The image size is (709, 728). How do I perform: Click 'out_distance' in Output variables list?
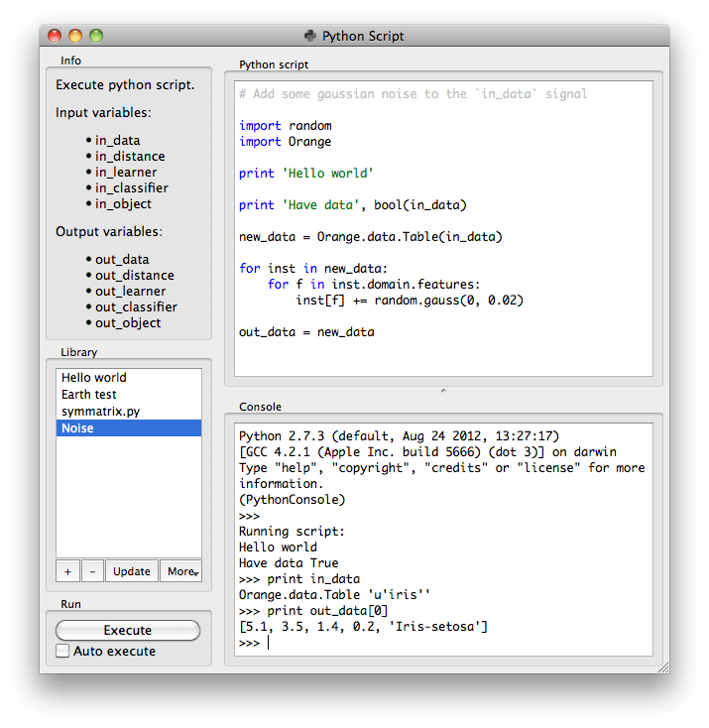click(135, 275)
